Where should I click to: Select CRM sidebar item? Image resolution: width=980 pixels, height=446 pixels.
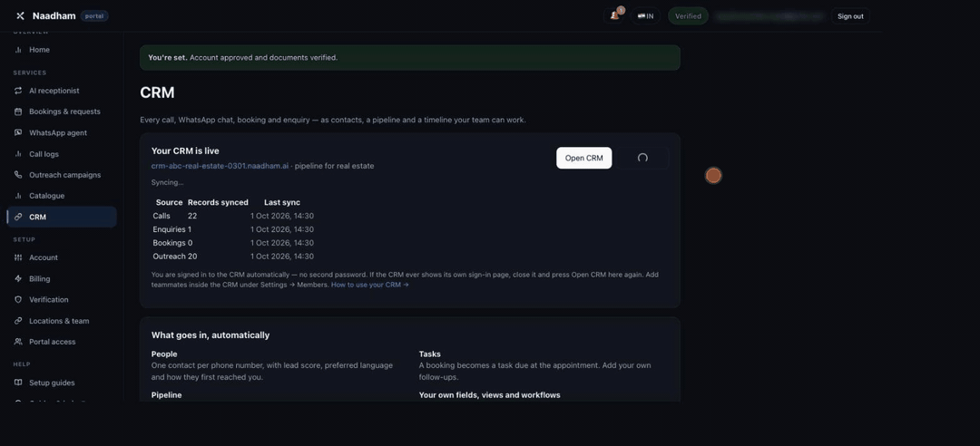(x=62, y=217)
